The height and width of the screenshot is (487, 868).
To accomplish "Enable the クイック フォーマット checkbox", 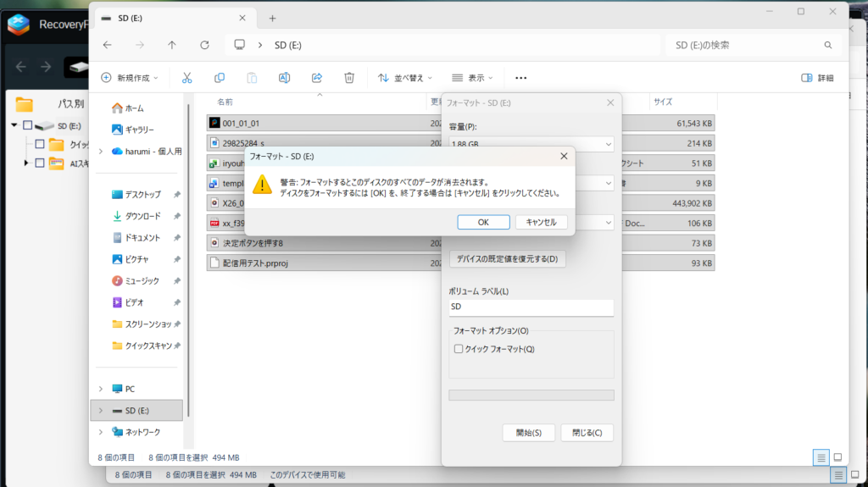I will (459, 349).
